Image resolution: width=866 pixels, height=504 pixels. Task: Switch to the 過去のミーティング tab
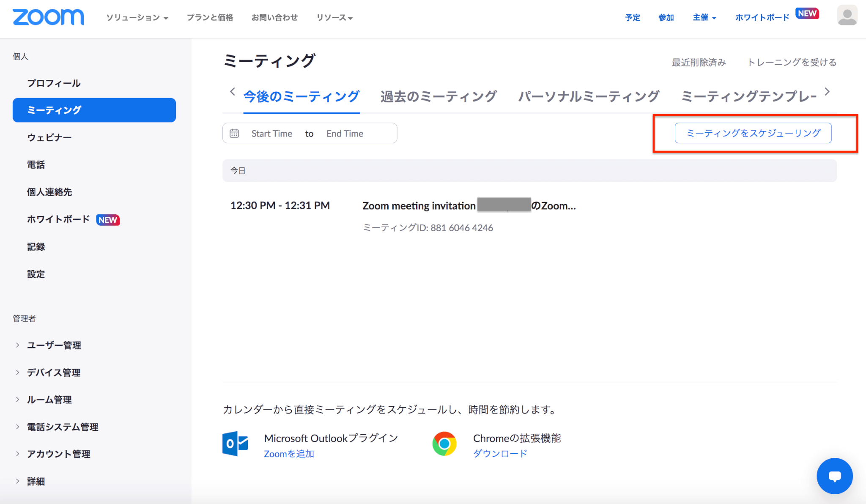pyautogui.click(x=439, y=96)
